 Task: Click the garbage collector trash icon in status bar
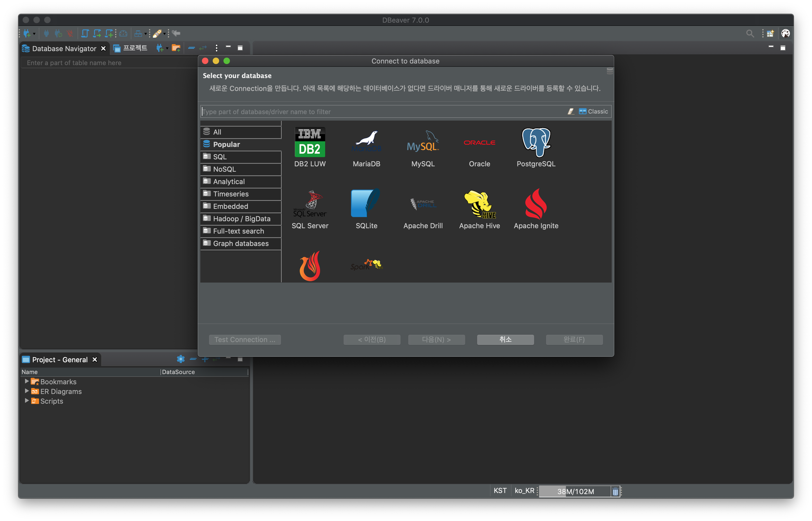(x=615, y=492)
